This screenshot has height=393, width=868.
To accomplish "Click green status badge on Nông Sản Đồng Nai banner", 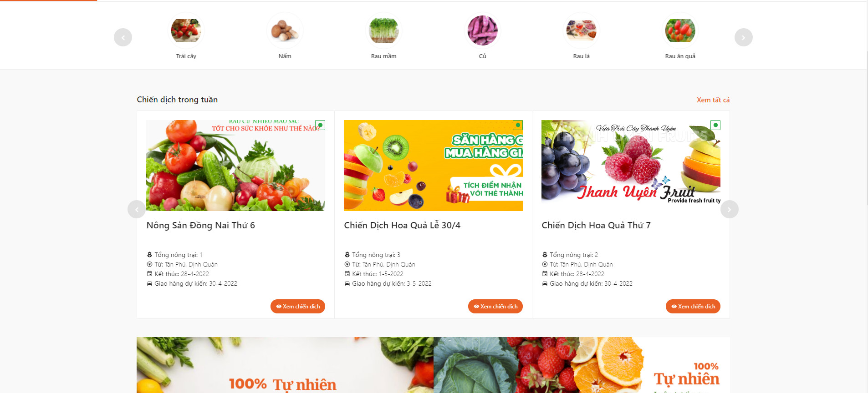I will (320, 125).
